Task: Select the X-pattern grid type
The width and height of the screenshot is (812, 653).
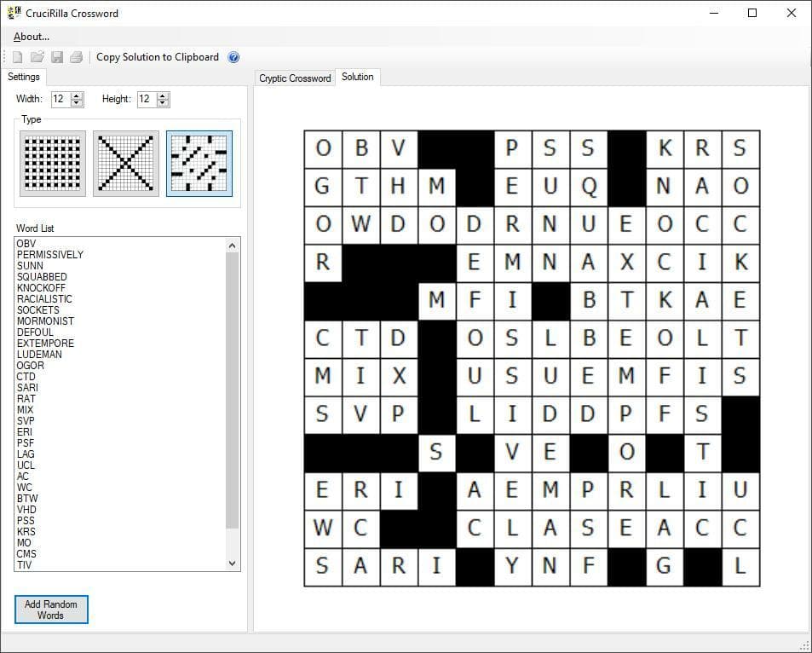Action: pyautogui.click(x=126, y=164)
